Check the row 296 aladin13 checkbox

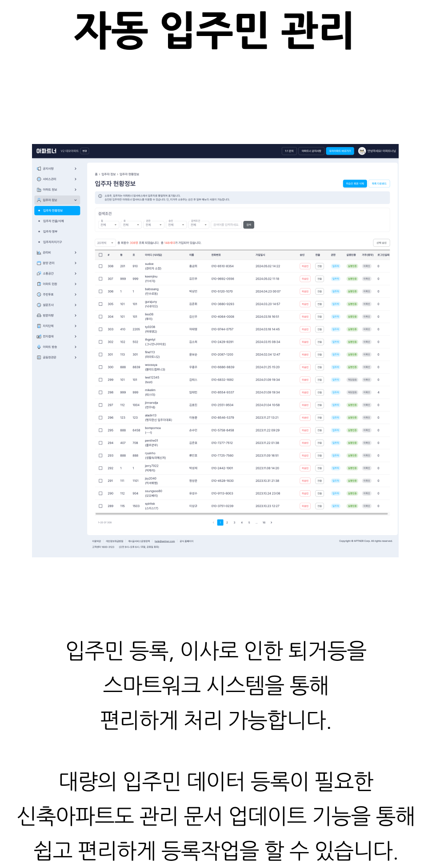click(100, 418)
